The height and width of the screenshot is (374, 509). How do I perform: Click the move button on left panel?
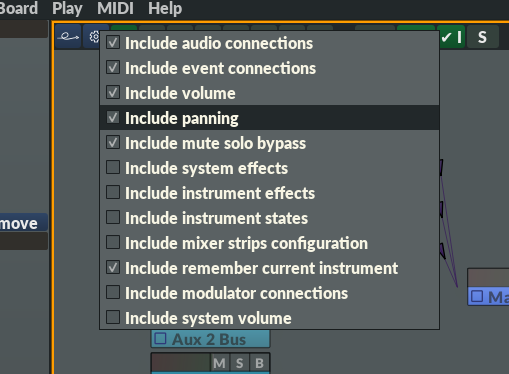[x=23, y=223]
